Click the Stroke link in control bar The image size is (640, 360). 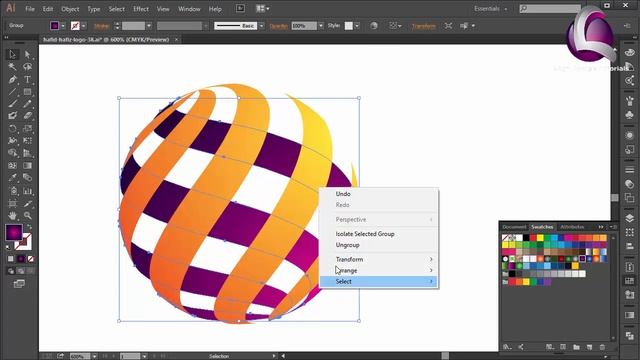click(x=101, y=26)
